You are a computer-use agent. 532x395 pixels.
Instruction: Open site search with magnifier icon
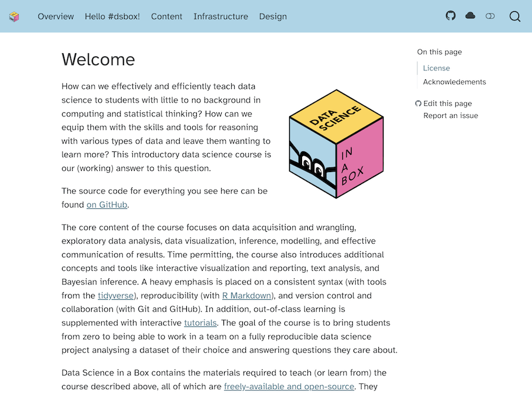click(x=515, y=17)
